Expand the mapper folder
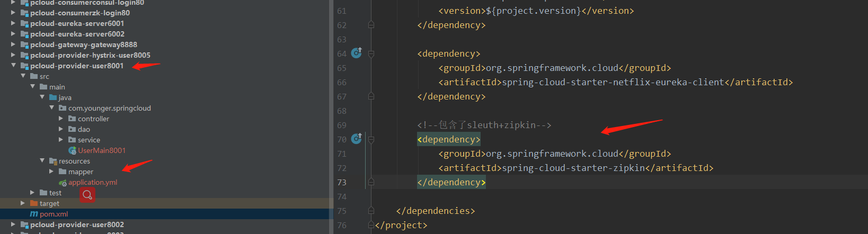This screenshot has width=868, height=234. coord(51,172)
